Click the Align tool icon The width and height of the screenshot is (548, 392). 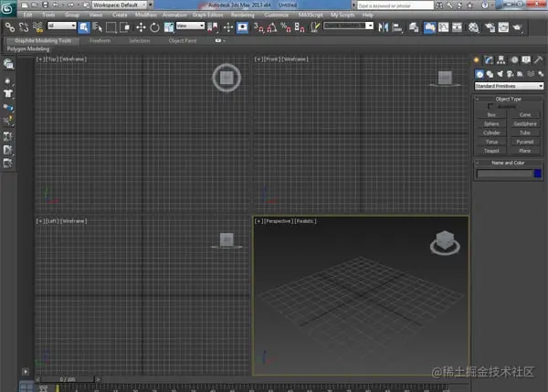click(x=397, y=27)
